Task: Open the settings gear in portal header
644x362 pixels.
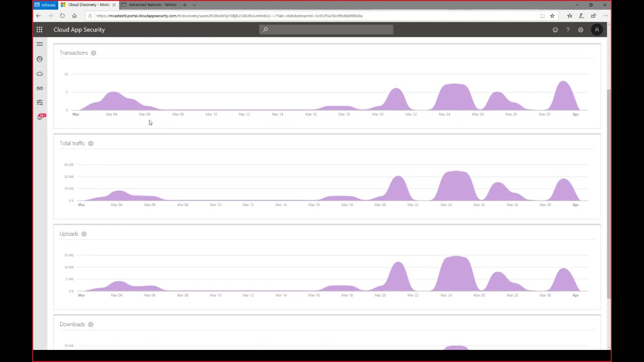Action: [581, 30]
